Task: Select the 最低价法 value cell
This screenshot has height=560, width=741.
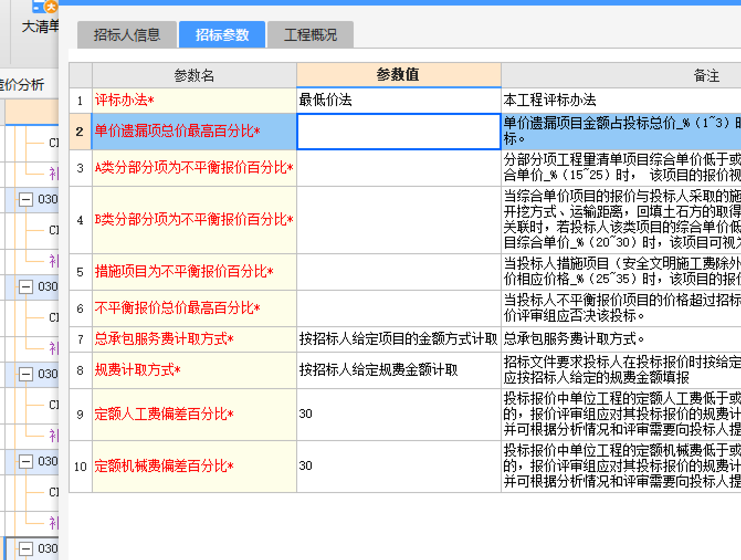Action: pos(399,100)
